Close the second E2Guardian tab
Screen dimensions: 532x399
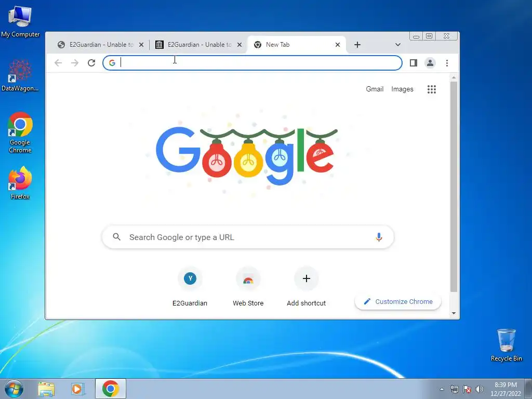pyautogui.click(x=240, y=45)
